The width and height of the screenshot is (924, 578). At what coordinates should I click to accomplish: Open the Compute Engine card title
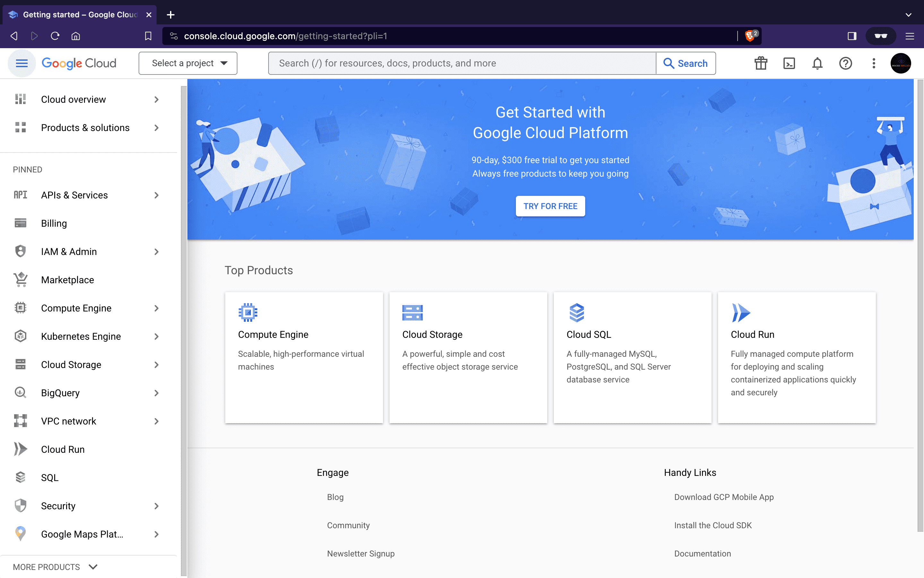coord(273,335)
